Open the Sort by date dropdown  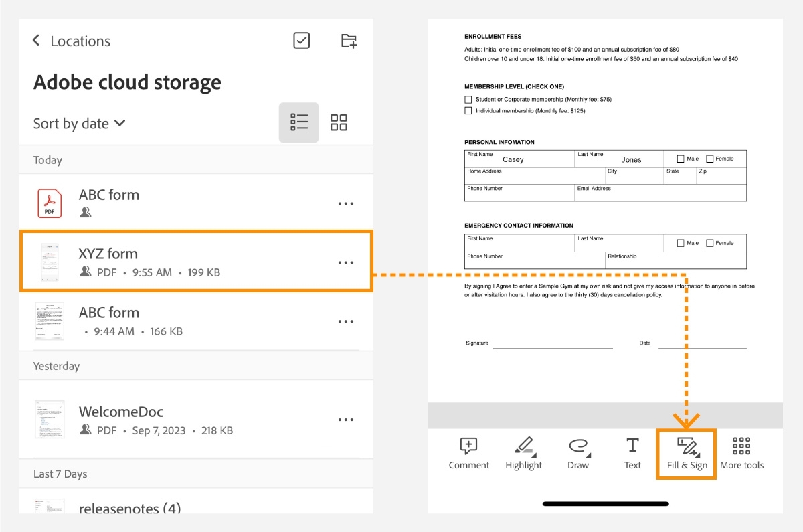[79, 123]
